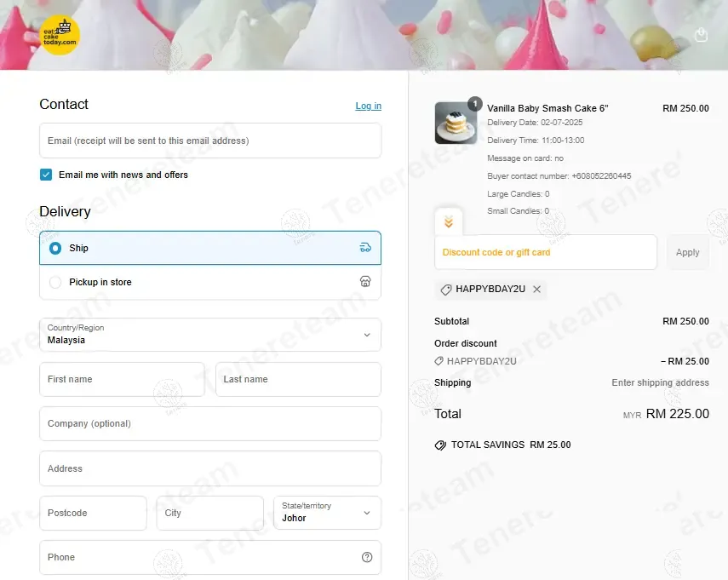Expand order details double chevron
Image resolution: width=728 pixels, height=580 pixels.
pyautogui.click(x=449, y=222)
